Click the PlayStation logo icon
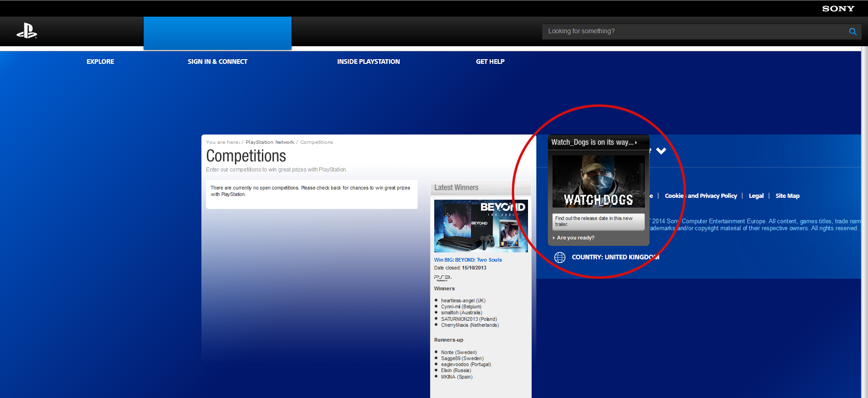This screenshot has width=868, height=398. (x=27, y=31)
